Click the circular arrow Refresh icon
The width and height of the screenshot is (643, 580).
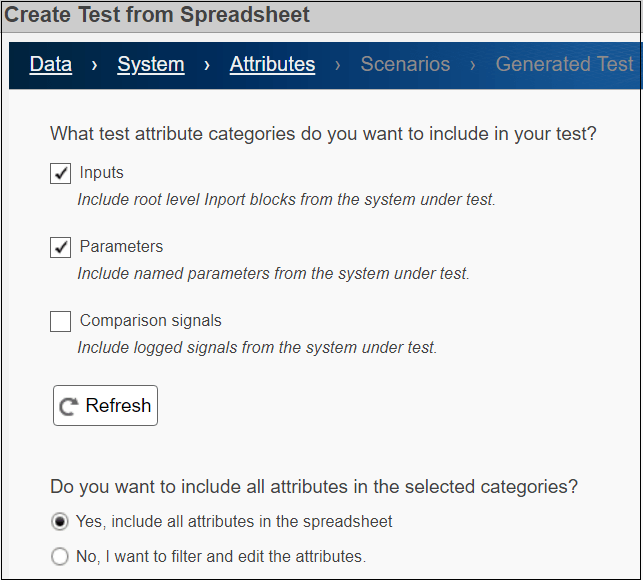69,407
